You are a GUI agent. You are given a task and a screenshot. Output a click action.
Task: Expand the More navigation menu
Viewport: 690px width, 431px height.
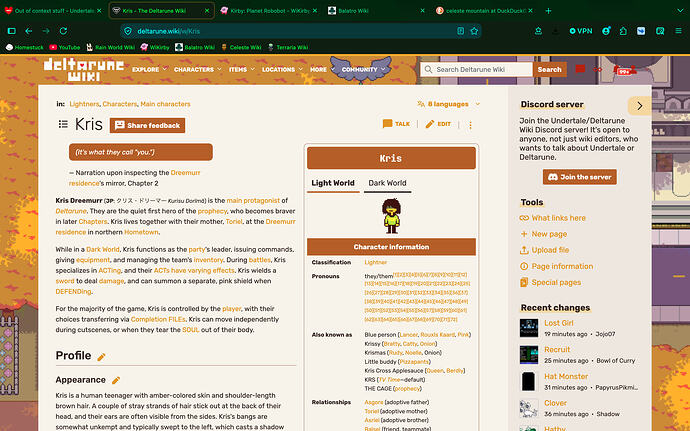coord(322,70)
